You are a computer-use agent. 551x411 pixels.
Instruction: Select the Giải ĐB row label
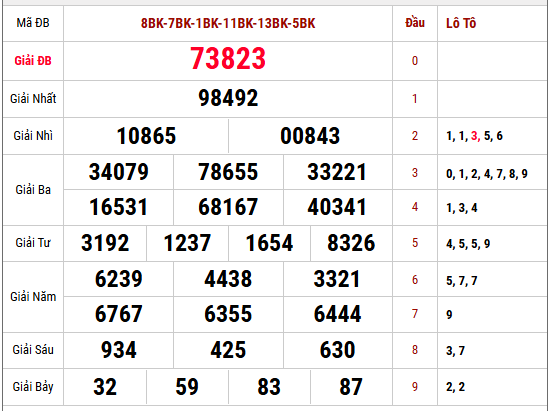click(33, 61)
